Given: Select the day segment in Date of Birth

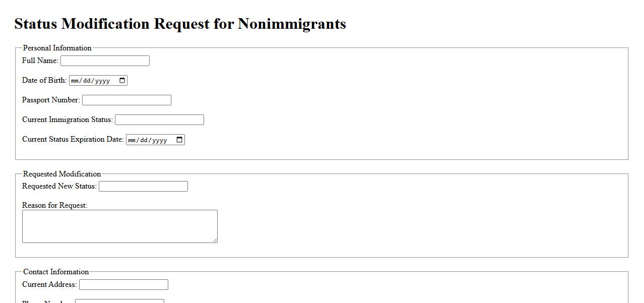Looking at the screenshot, I should (88, 81).
